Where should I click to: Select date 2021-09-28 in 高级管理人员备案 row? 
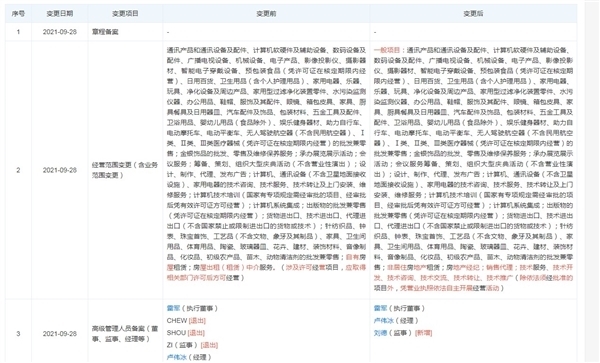click(x=59, y=334)
